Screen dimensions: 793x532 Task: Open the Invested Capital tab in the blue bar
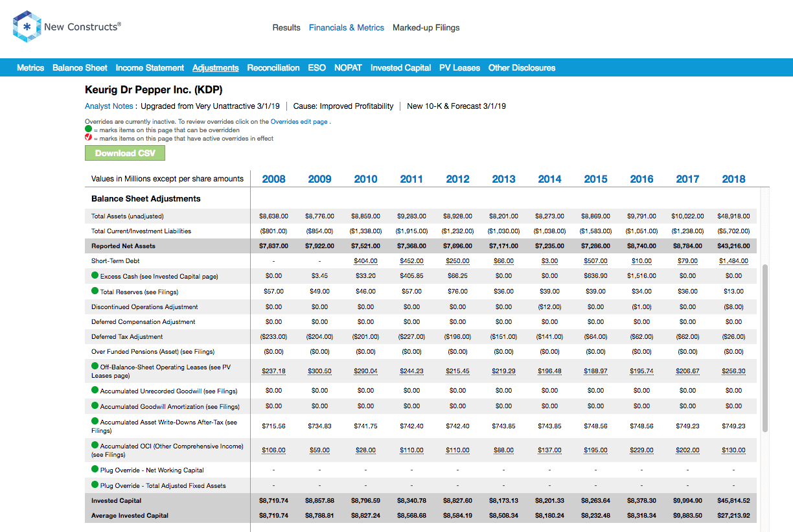[400, 67]
